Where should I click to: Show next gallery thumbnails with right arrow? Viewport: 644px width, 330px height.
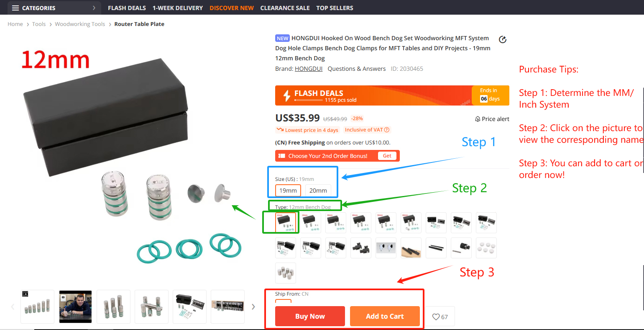click(253, 307)
